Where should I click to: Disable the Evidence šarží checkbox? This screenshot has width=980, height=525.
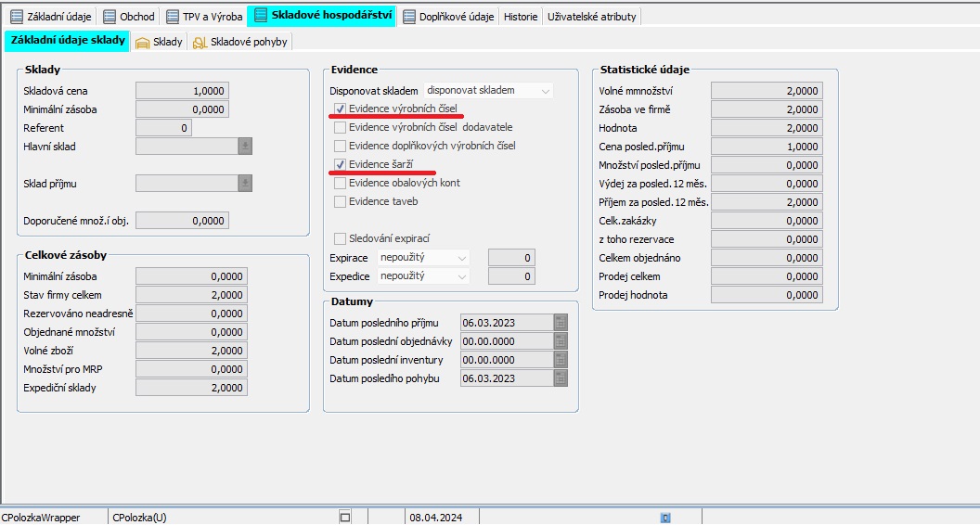340,164
